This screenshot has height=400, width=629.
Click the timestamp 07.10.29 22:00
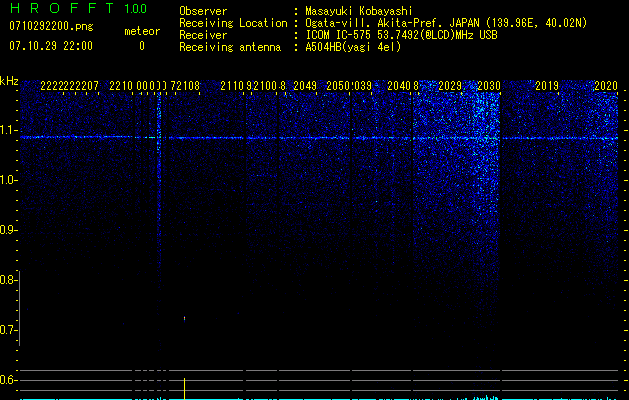pos(51,45)
